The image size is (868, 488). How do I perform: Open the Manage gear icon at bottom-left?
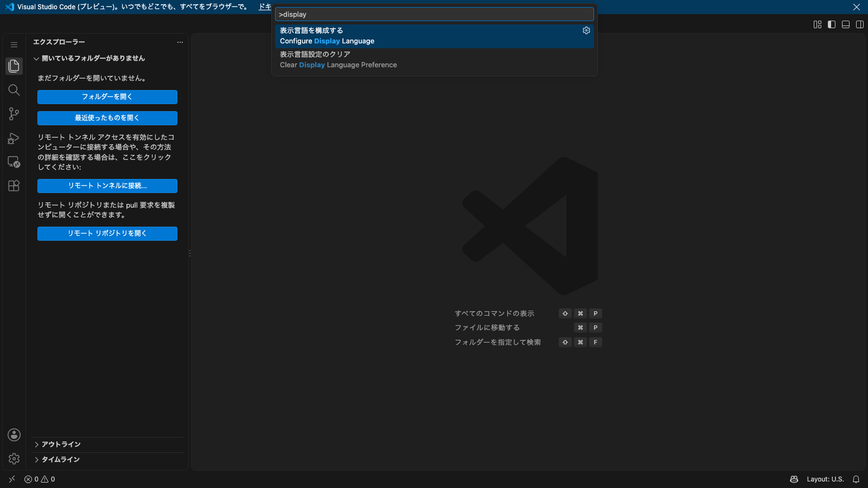point(14,459)
